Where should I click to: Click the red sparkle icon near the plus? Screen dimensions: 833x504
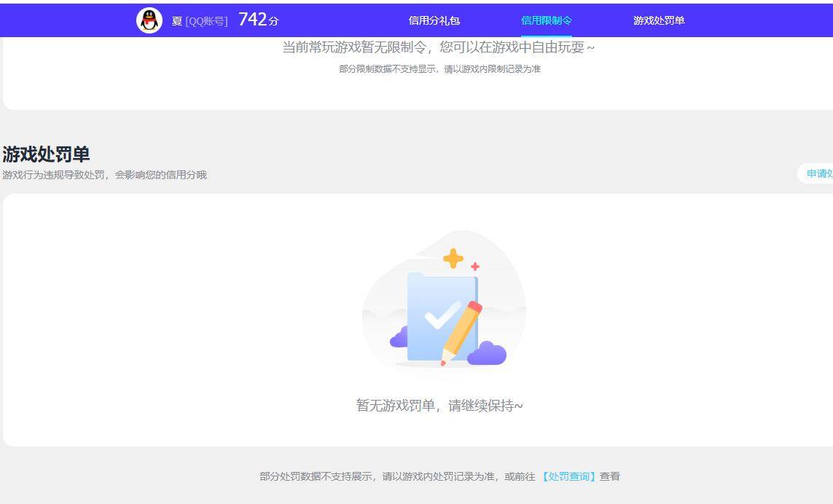[476, 267]
